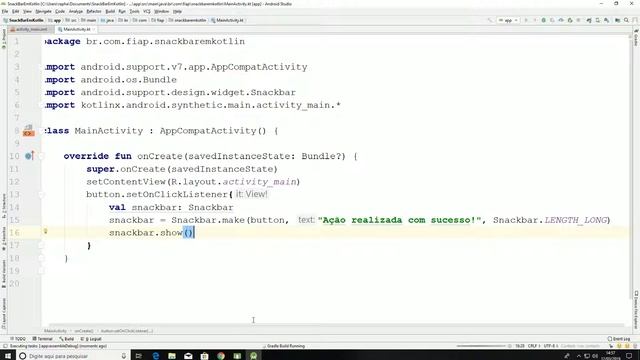Open the Run menu
This screenshot has height=360, width=640.
pyautogui.click(x=122, y=11)
